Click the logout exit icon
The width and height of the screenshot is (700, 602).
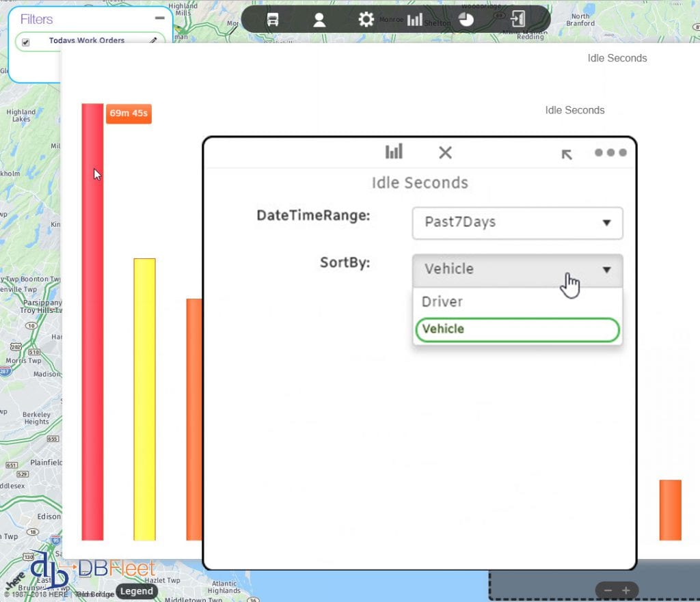(516, 19)
